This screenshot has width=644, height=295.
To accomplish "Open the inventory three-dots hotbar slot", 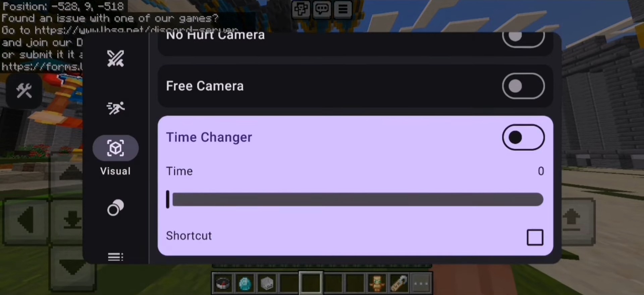I will pyautogui.click(x=421, y=284).
